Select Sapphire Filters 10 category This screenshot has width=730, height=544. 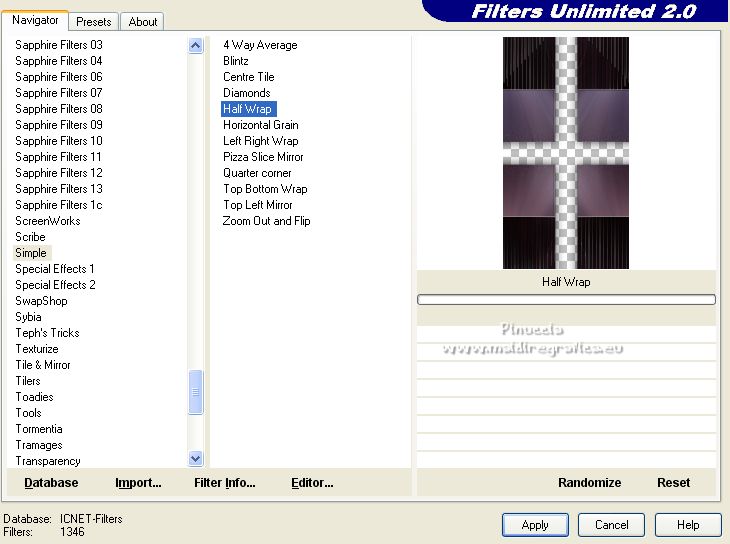(59, 141)
